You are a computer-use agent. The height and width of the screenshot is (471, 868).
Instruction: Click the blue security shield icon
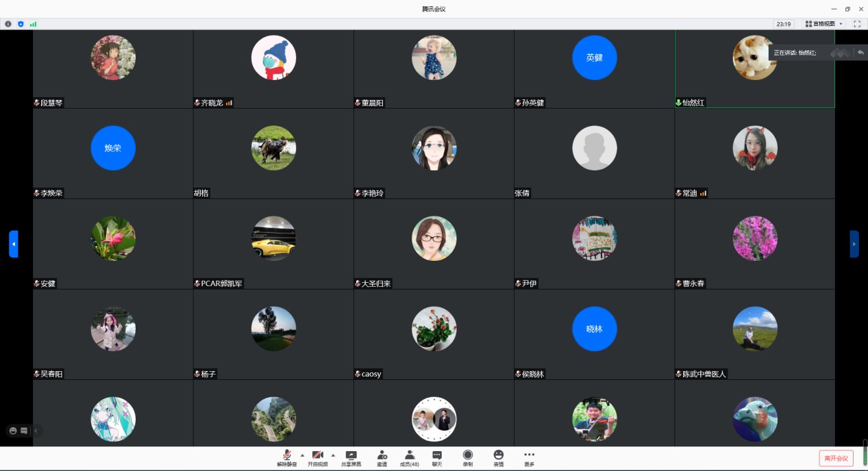point(21,24)
